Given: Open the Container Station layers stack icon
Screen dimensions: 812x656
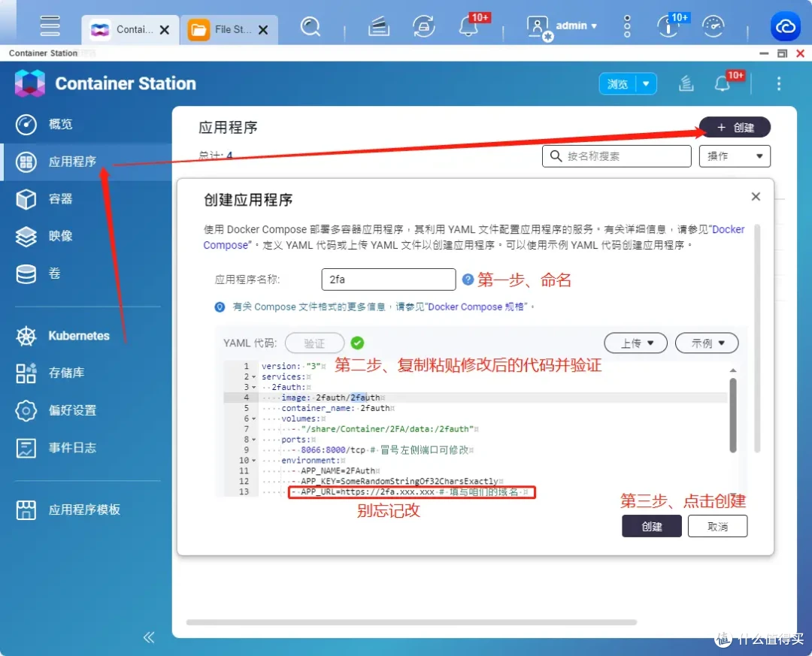Looking at the screenshot, I should pyautogui.click(x=686, y=83).
